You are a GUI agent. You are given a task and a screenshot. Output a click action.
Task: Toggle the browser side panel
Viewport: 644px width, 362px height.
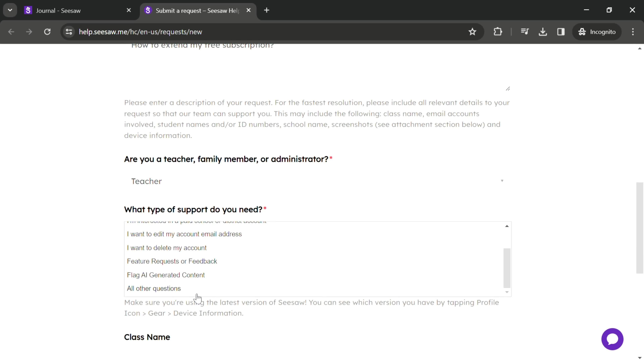click(561, 32)
